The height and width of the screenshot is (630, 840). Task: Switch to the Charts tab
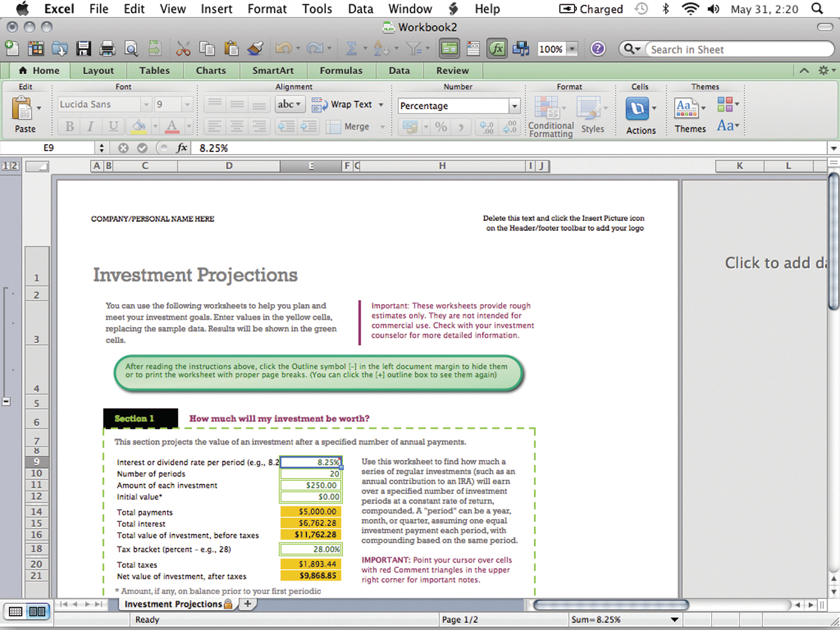click(x=211, y=70)
